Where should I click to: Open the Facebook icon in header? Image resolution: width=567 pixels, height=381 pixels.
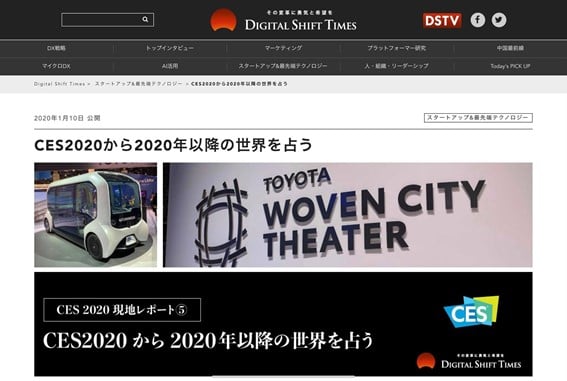click(477, 20)
